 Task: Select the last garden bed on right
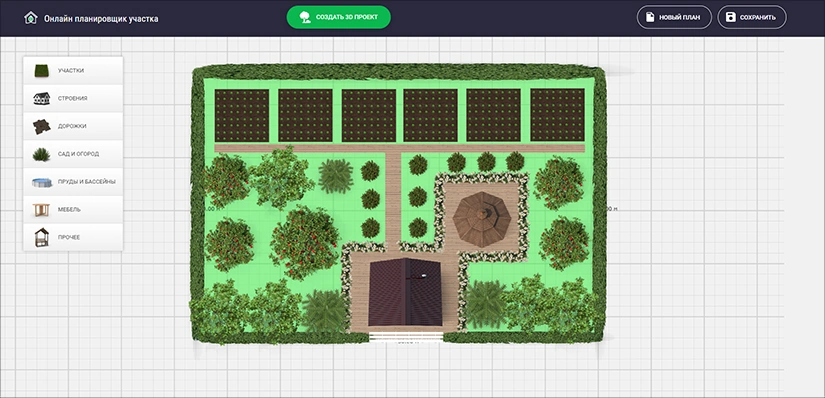557,115
